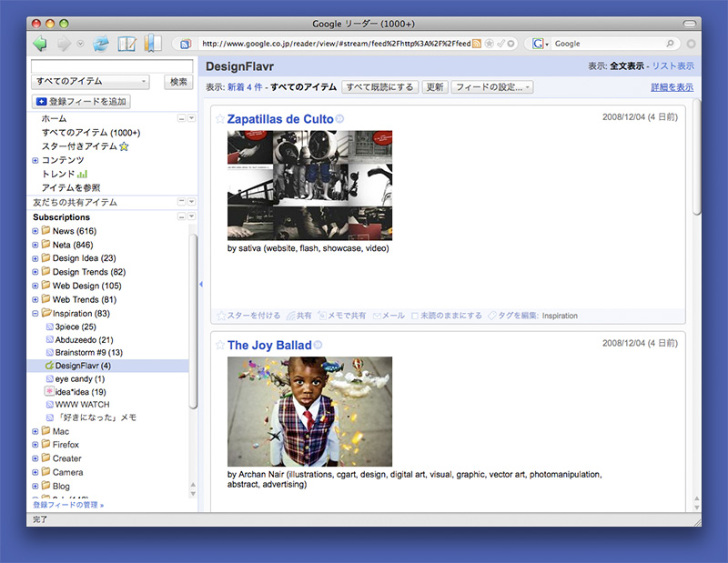Click the toolbar pill button in title bar
728x563 pixels.
point(690,24)
